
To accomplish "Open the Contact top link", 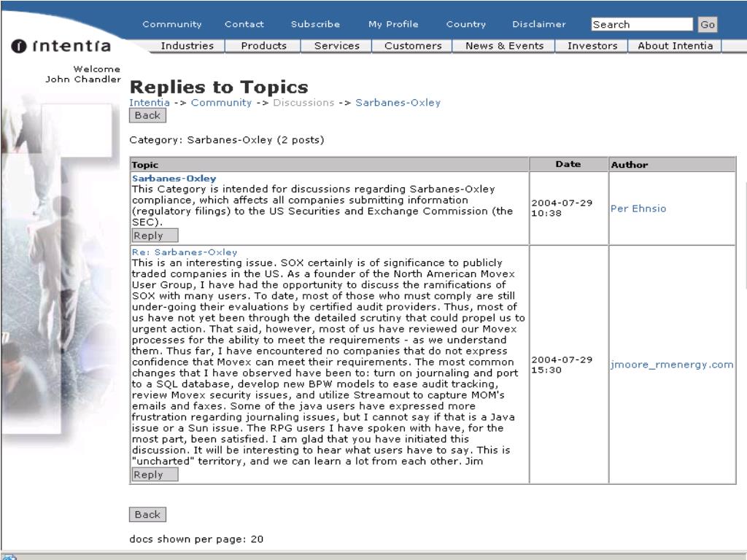I will [x=244, y=24].
